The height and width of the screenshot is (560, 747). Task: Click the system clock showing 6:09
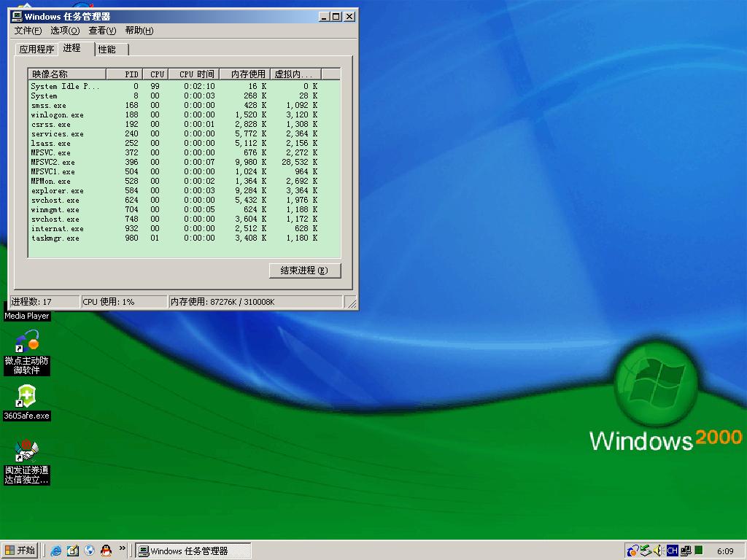(725, 551)
